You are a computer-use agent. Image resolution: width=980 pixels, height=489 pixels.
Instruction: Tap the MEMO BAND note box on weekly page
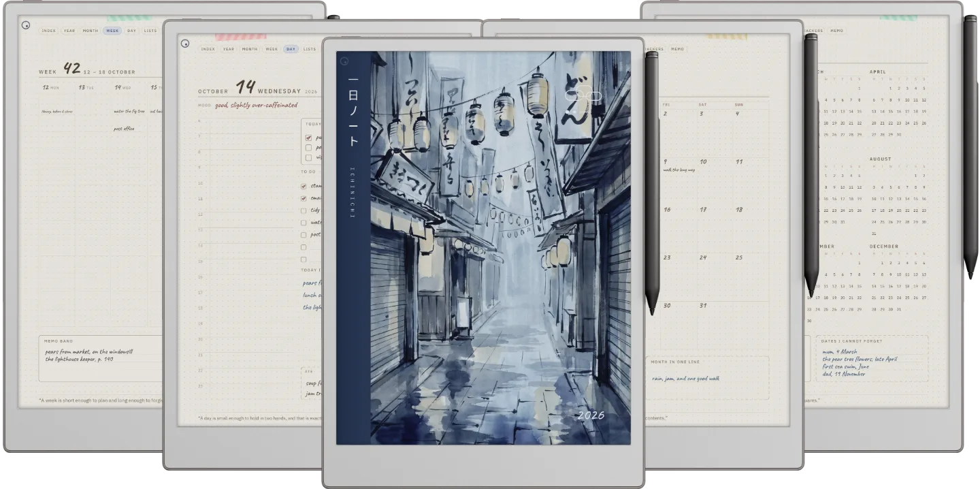tap(101, 358)
